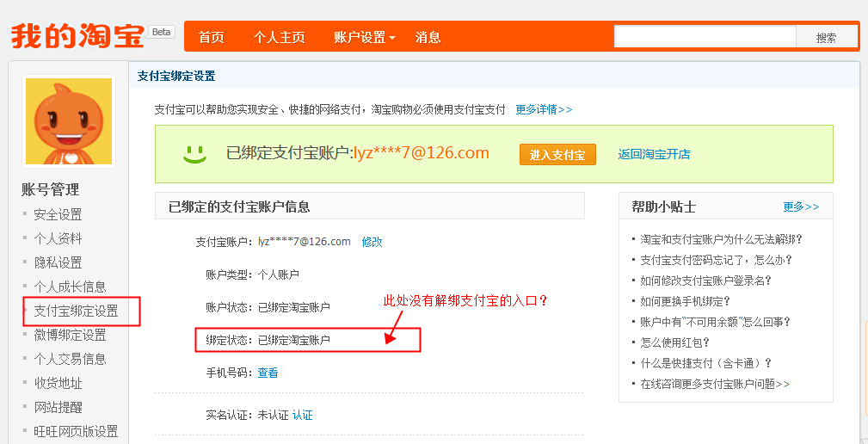Click the 我的淘宝 logo
This screenshot has width=868, height=444.
pyautogui.click(x=77, y=36)
